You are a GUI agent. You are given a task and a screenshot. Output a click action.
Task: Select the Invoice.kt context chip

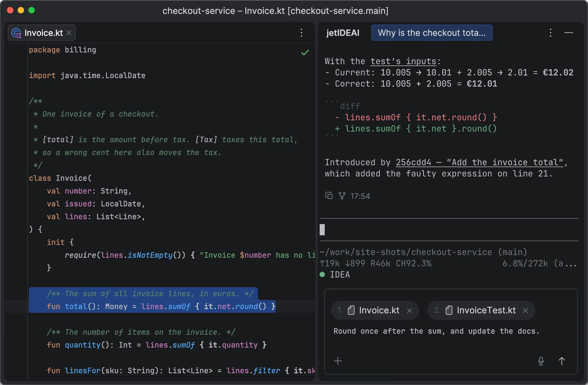375,310
